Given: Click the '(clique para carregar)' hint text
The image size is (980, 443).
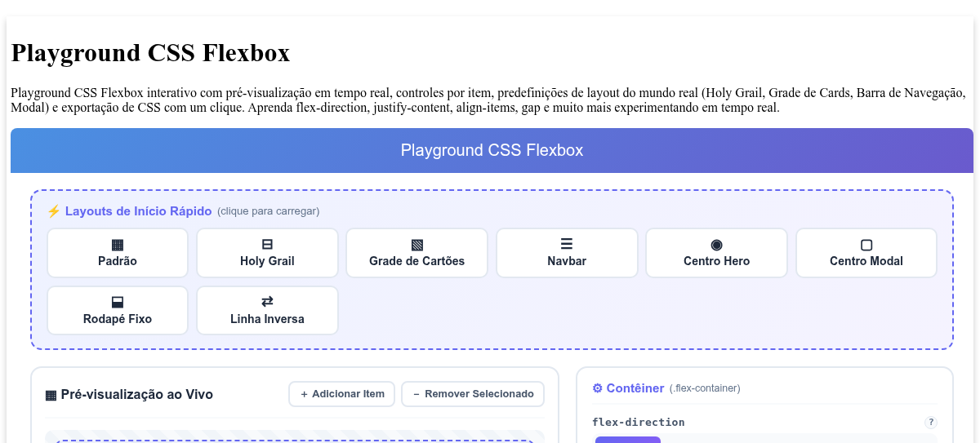Looking at the screenshot, I should [268, 211].
